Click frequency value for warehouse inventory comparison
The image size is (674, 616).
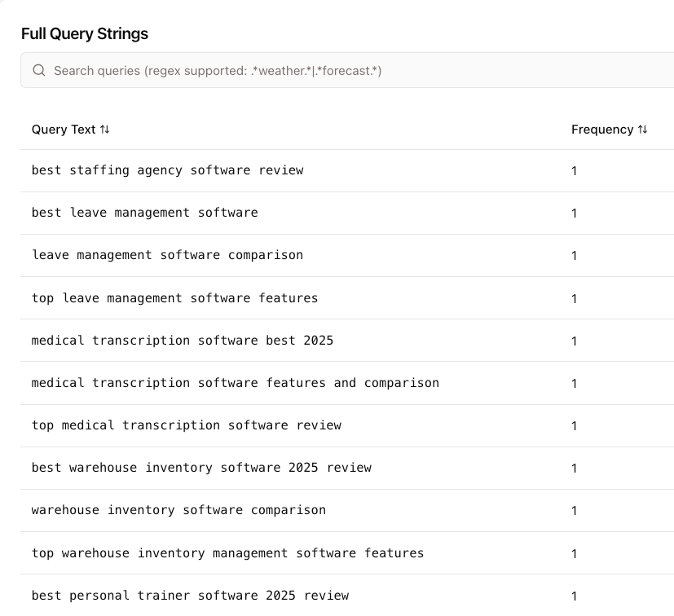pos(574,511)
